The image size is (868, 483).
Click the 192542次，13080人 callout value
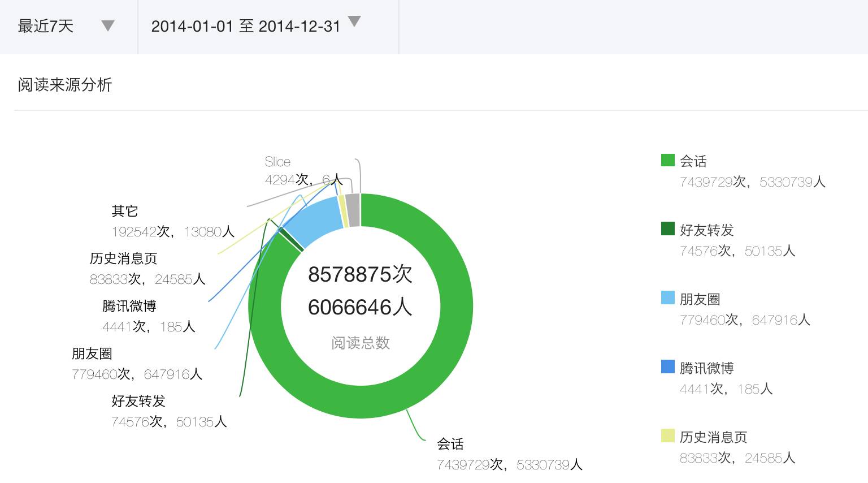(173, 232)
